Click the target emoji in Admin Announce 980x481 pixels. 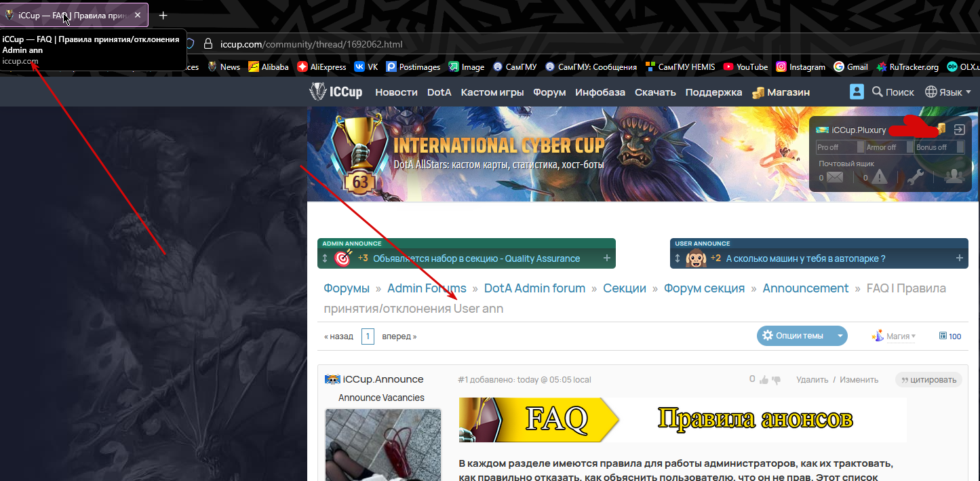click(x=343, y=258)
